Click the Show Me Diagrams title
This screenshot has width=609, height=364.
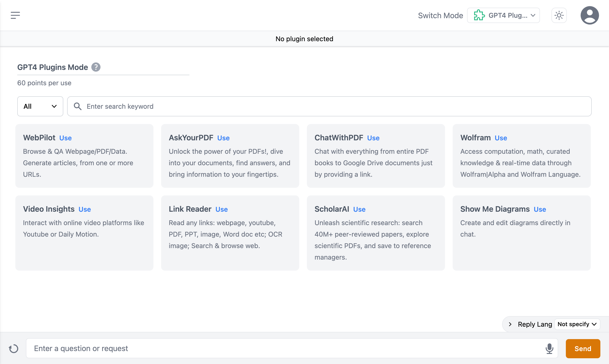pyautogui.click(x=495, y=209)
